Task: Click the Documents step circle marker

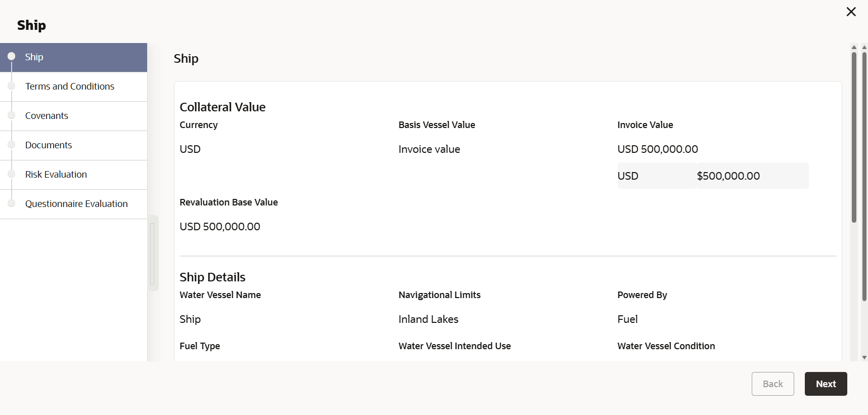Action: coord(12,145)
